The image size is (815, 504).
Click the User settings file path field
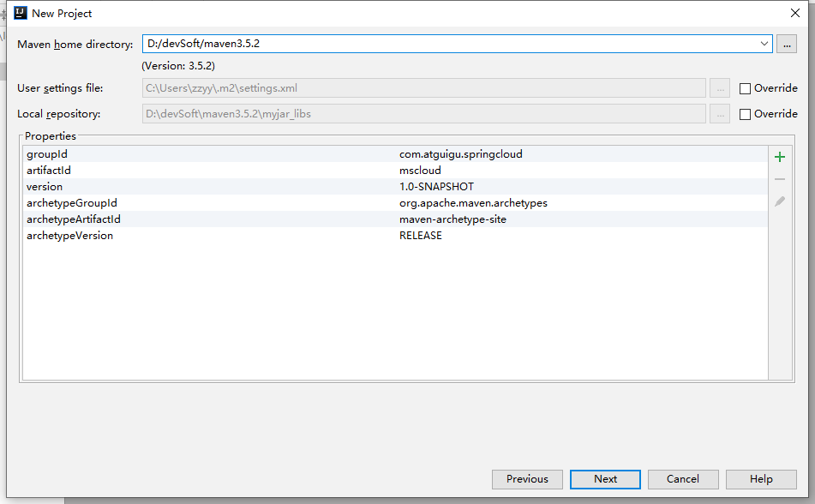423,88
